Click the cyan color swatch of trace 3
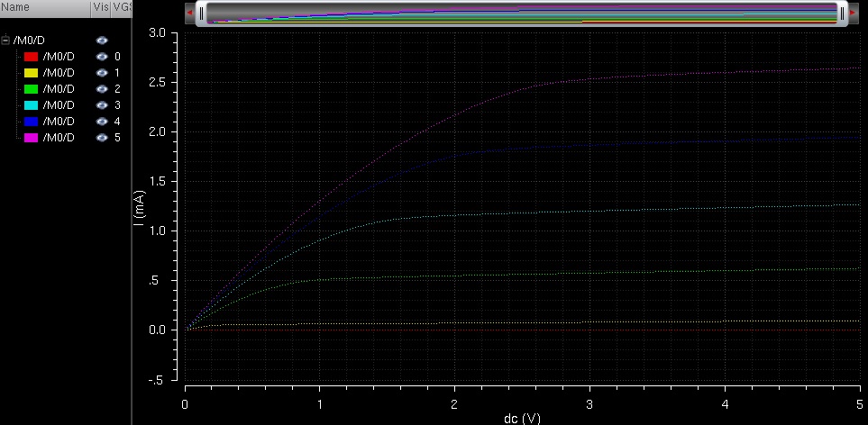Viewport: 868px width, 425px height. pyautogui.click(x=30, y=105)
